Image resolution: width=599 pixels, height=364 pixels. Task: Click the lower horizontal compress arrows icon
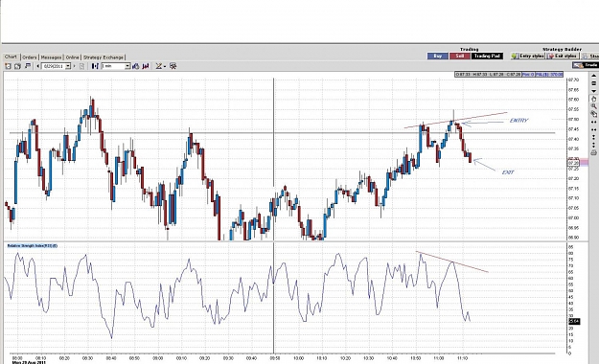click(x=593, y=129)
